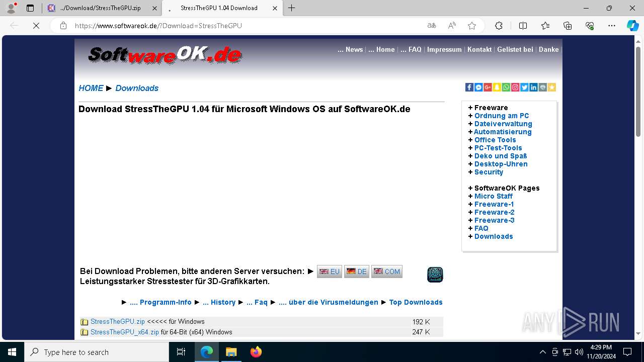644x362 pixels.
Task: Share on Google Plus icon
Action: 488,87
